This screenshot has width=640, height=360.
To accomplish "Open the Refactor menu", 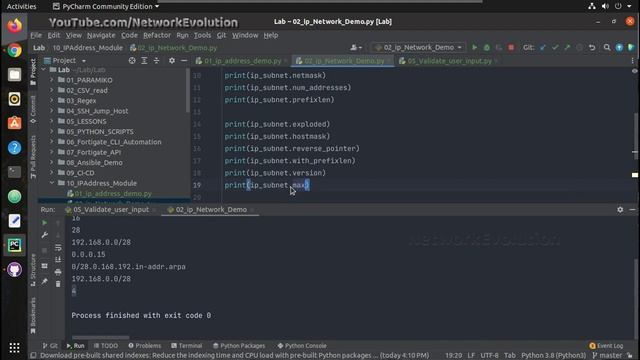I will (157, 36).
